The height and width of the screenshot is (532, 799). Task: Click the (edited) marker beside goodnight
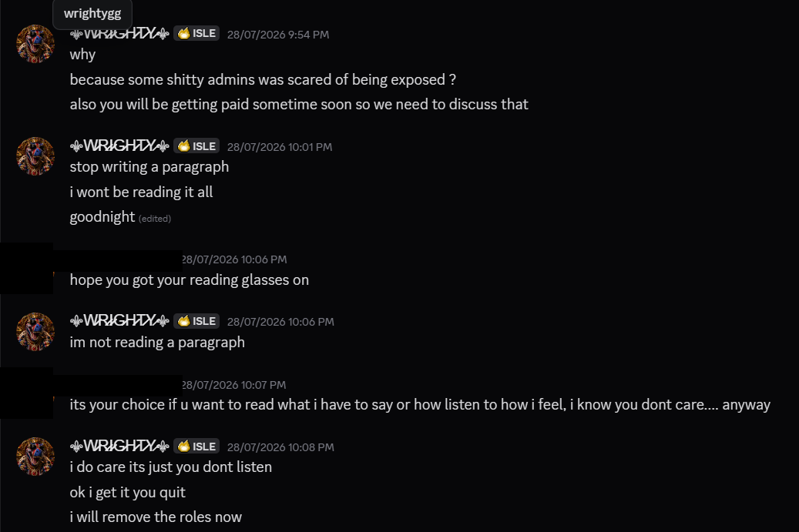155,219
